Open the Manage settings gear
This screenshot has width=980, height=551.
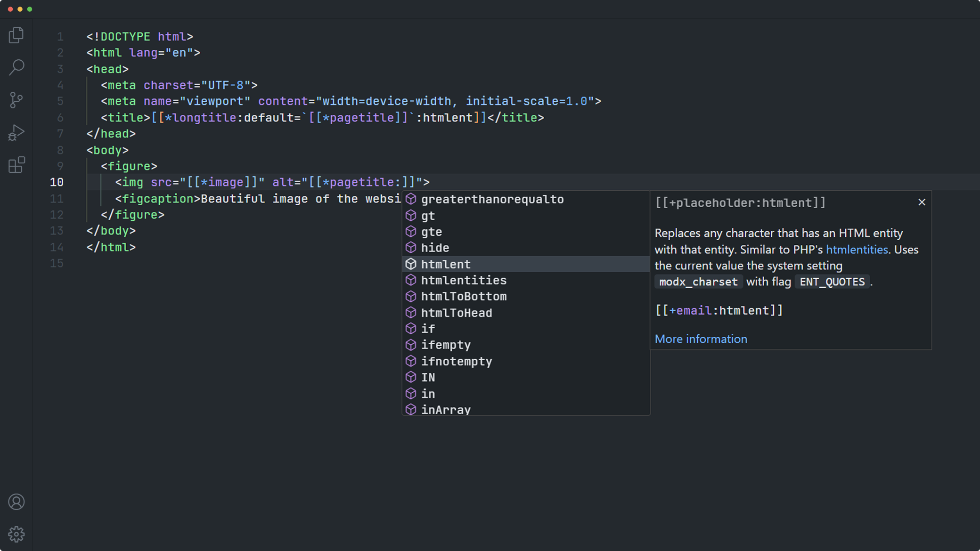(16, 534)
